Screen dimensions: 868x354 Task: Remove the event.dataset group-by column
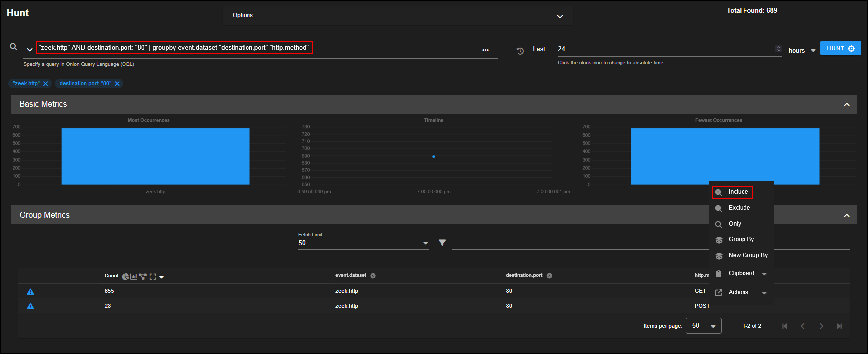pyautogui.click(x=373, y=276)
